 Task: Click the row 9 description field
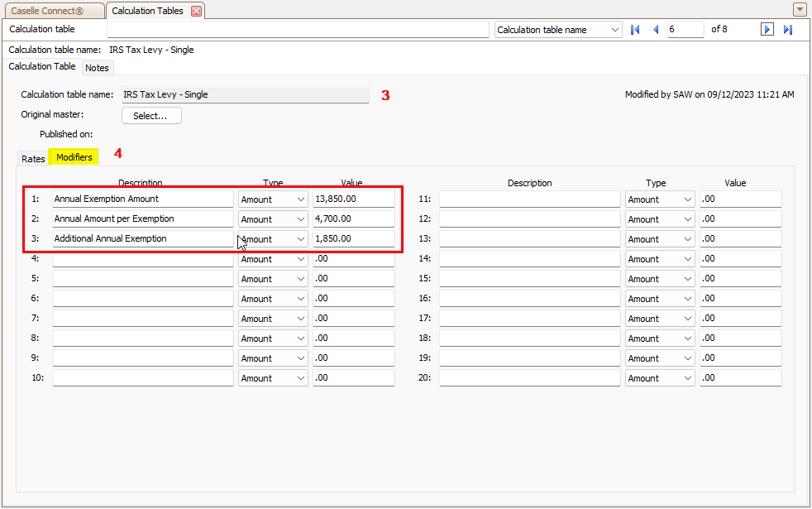tap(143, 358)
